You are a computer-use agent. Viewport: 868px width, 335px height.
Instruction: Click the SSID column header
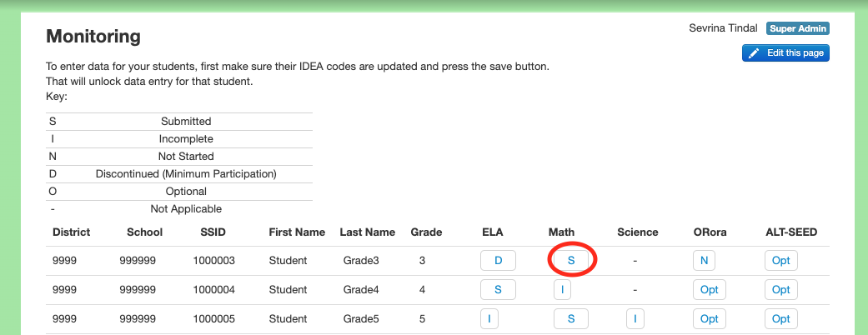(213, 232)
